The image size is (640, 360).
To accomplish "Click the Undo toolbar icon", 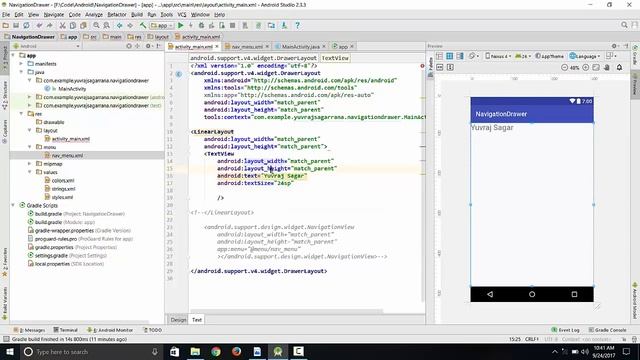I will click(x=39, y=25).
